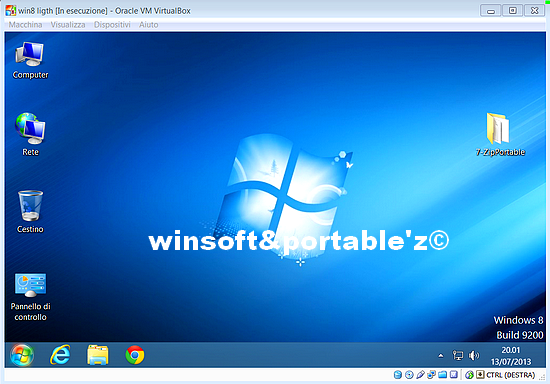This screenshot has height=384, width=550.
Task: Click the host key arrow indicator
Action: tap(480, 375)
